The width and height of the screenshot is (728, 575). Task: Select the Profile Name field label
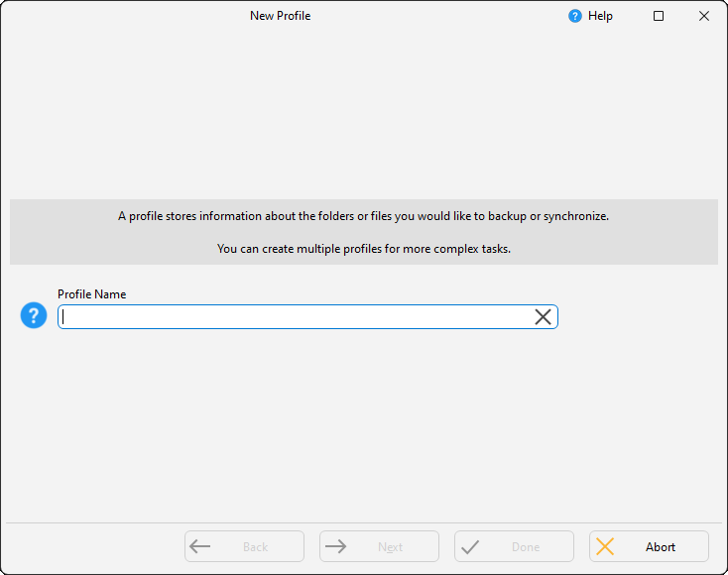point(91,294)
